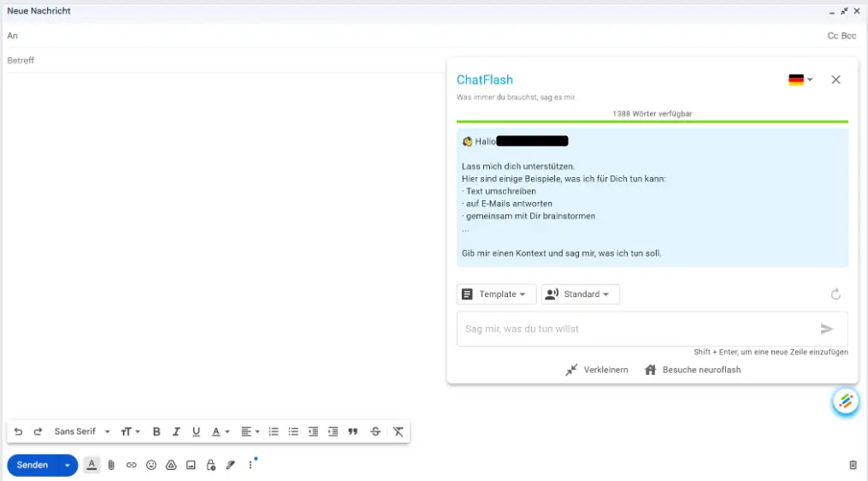Click the 1388 Wörter verfügbar progress bar
Viewport: 868px width, 481px height.
coord(652,122)
